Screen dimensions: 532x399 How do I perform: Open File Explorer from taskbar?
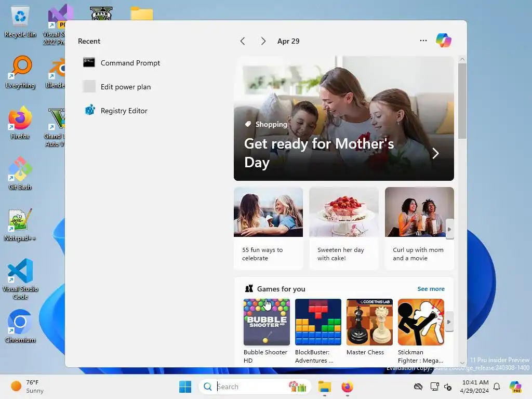point(325,387)
